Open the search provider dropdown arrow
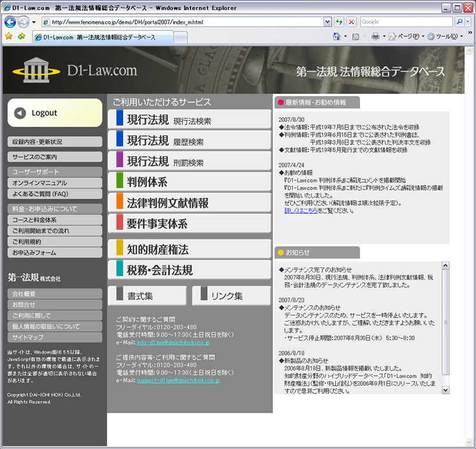The image size is (476, 449). coord(468,22)
